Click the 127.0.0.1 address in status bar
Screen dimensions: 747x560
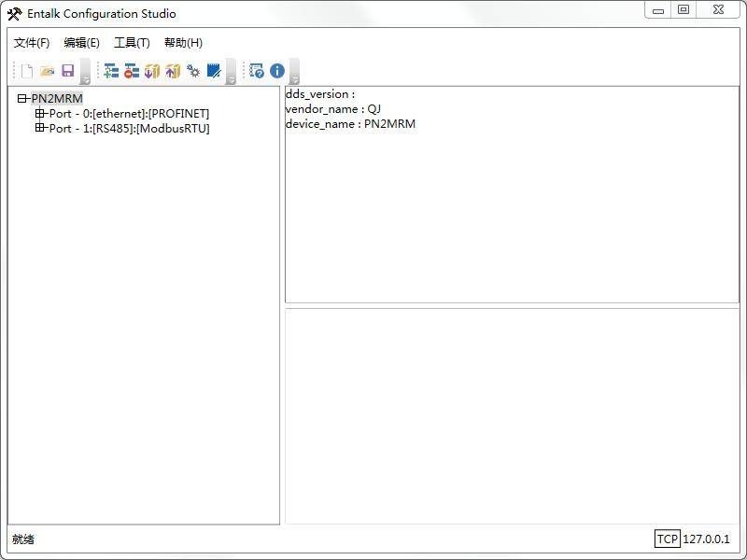pos(706,539)
